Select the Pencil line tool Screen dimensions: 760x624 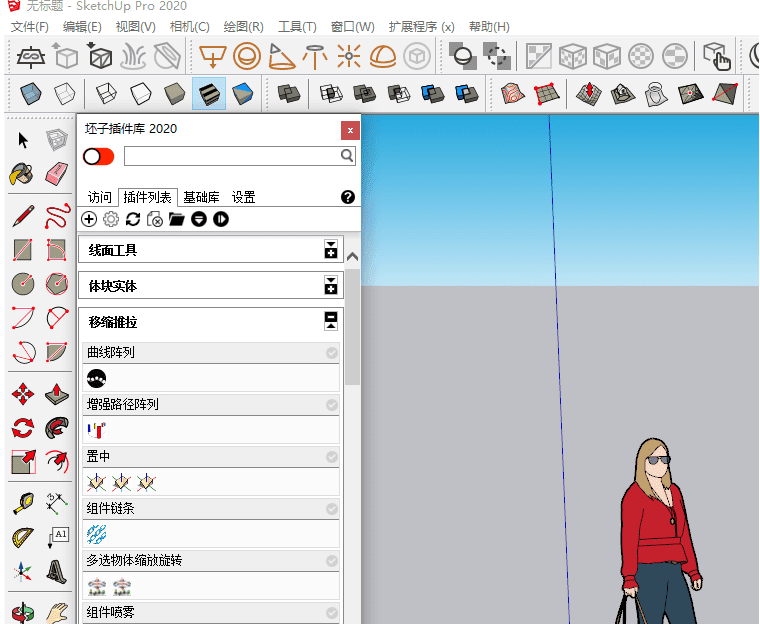click(23, 215)
